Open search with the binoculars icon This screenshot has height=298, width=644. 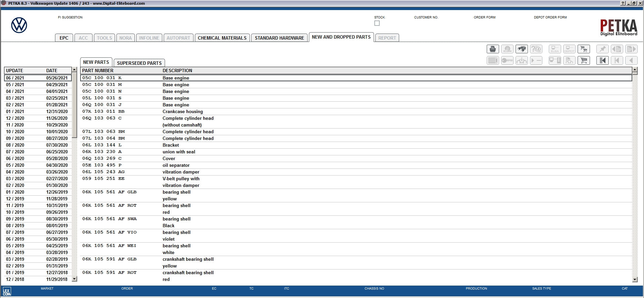pyautogui.click(x=521, y=49)
